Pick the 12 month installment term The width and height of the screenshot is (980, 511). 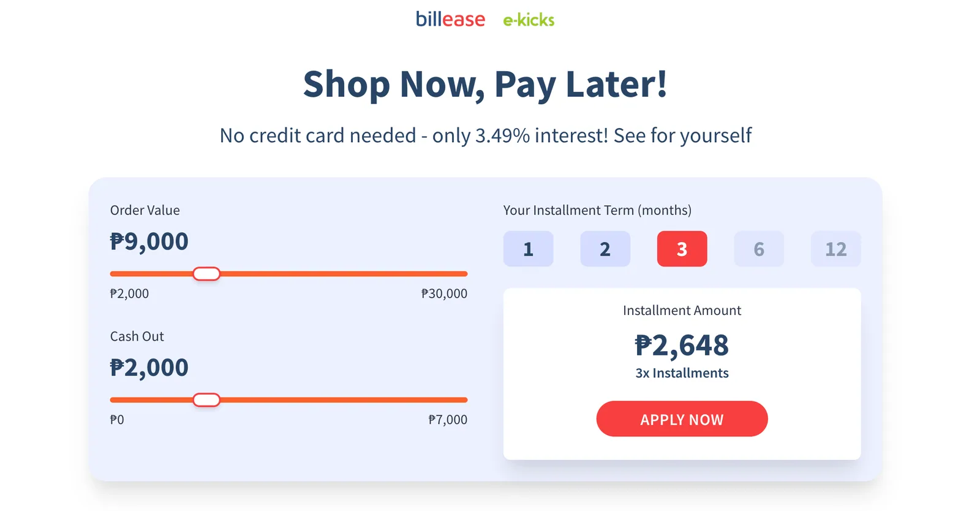[835, 249]
